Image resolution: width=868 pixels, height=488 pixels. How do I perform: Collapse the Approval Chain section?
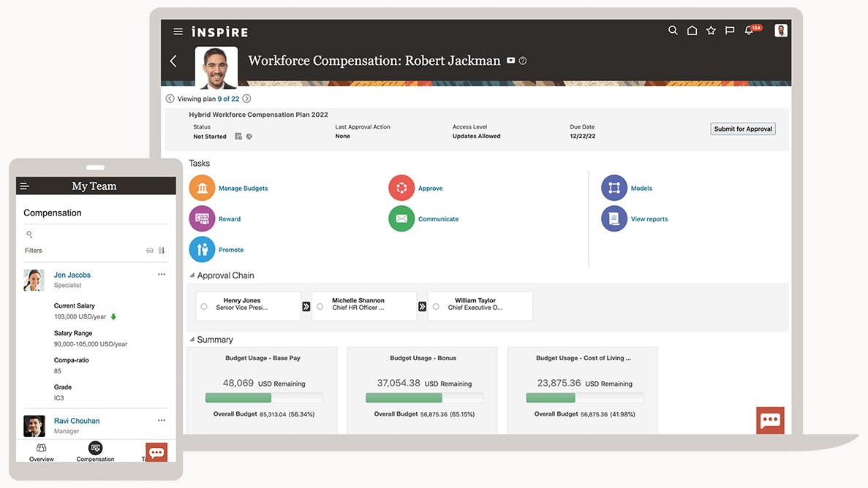coord(192,275)
